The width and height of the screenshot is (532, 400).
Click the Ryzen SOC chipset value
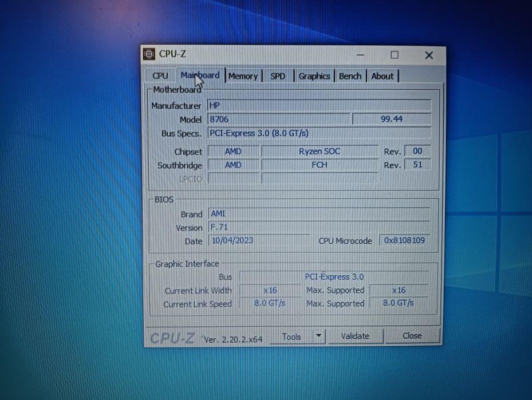[320, 151]
